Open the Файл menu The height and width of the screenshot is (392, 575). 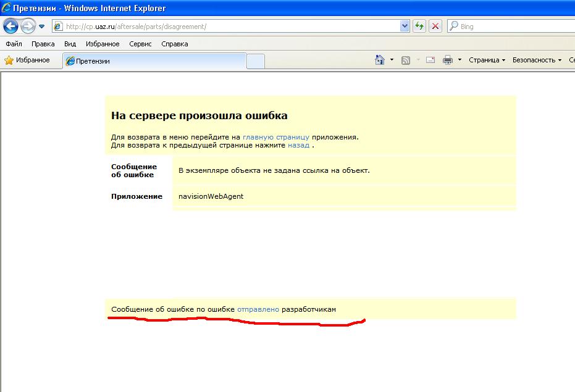tap(14, 44)
